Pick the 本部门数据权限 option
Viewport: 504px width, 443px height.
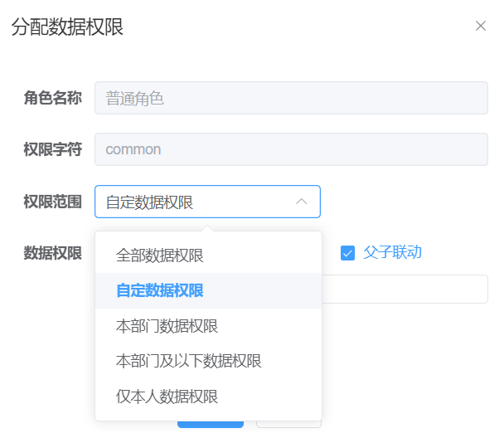coord(167,326)
